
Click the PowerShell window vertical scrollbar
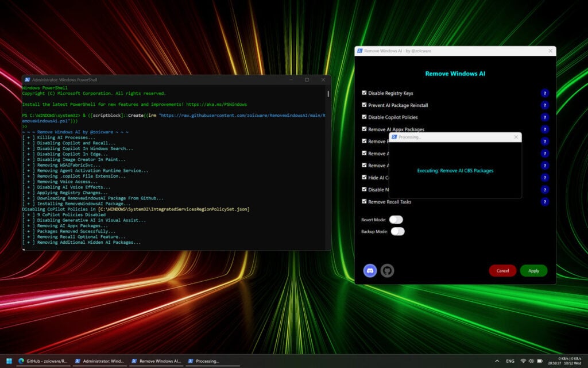tap(328, 94)
